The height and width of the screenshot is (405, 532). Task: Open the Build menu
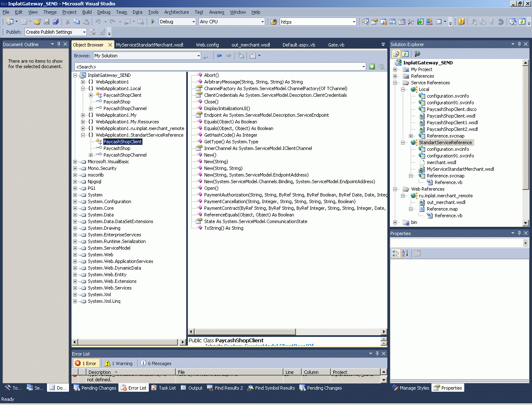87,12
